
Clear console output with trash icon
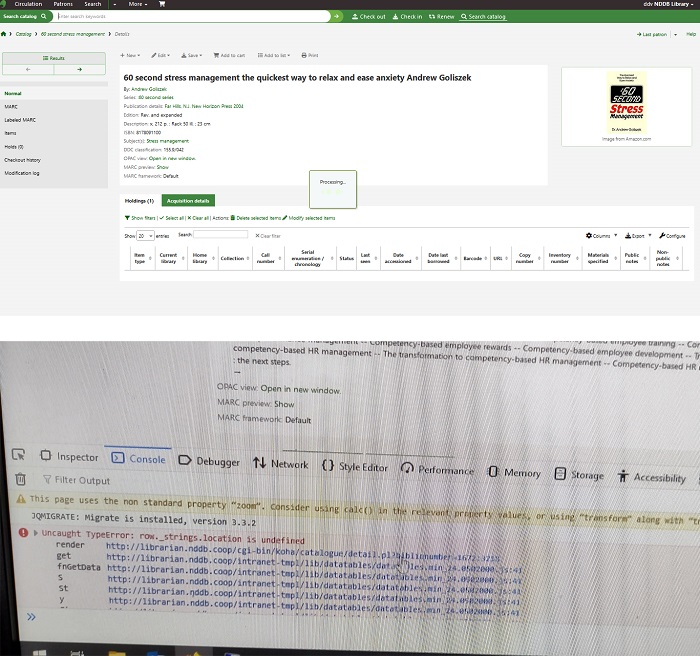click(21, 480)
